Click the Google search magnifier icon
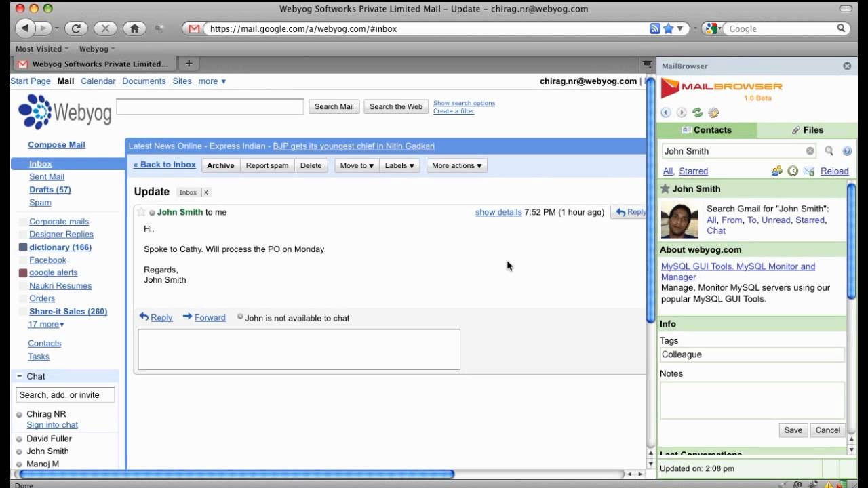 (842, 28)
